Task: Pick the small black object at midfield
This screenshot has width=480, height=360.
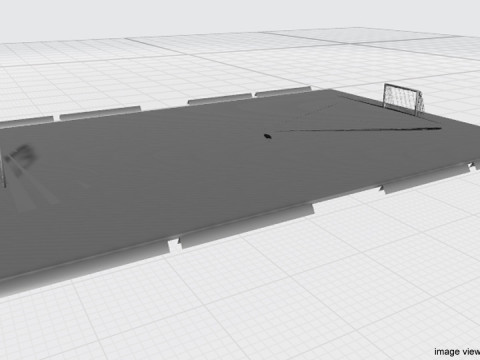Action: [268, 136]
